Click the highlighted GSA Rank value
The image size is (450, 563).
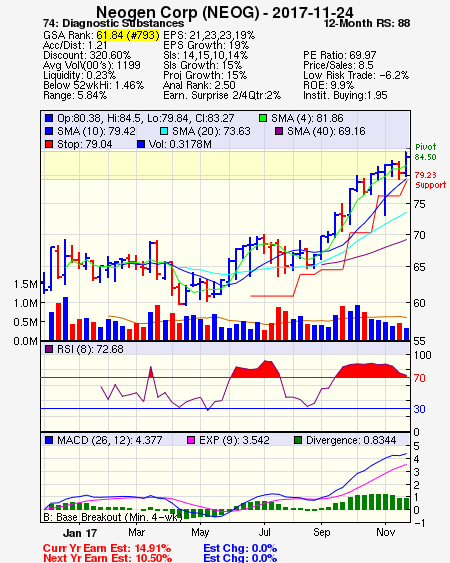click(128, 35)
